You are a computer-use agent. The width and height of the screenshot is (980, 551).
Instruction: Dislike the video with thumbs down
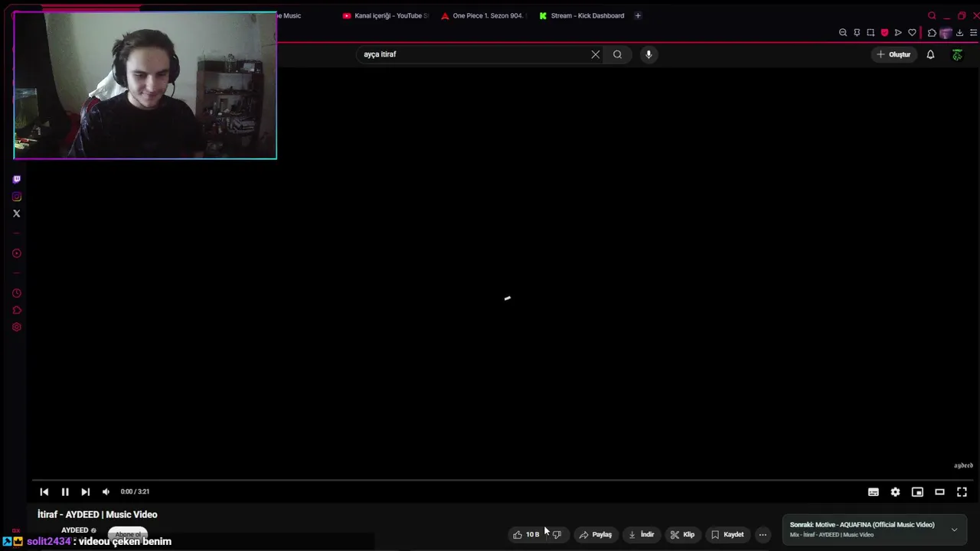tap(557, 535)
